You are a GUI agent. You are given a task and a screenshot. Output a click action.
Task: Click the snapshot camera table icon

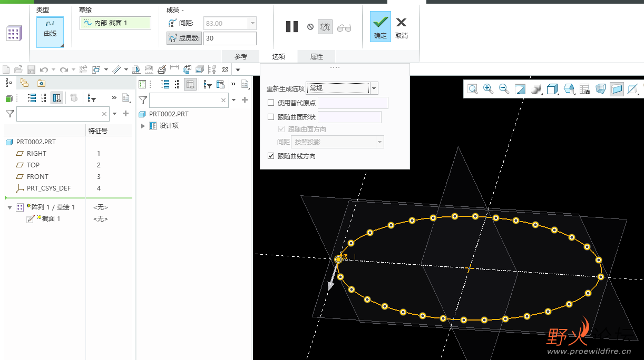pyautogui.click(x=585, y=89)
